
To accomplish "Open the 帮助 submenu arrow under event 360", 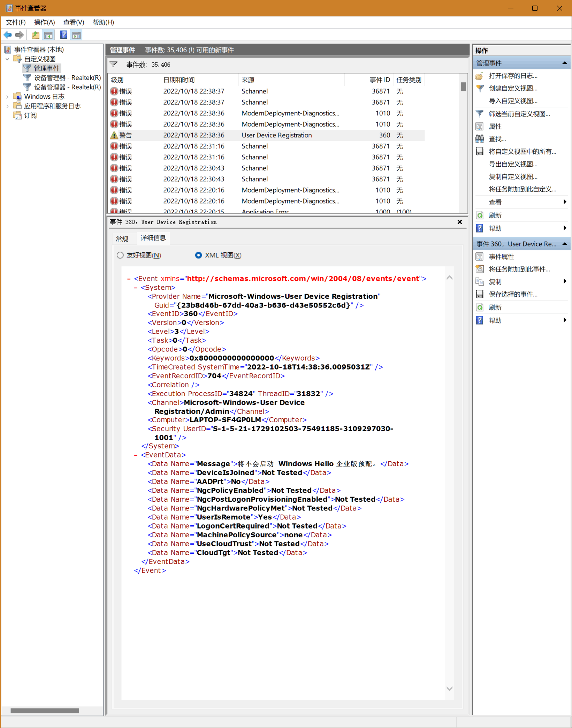I will 565,320.
